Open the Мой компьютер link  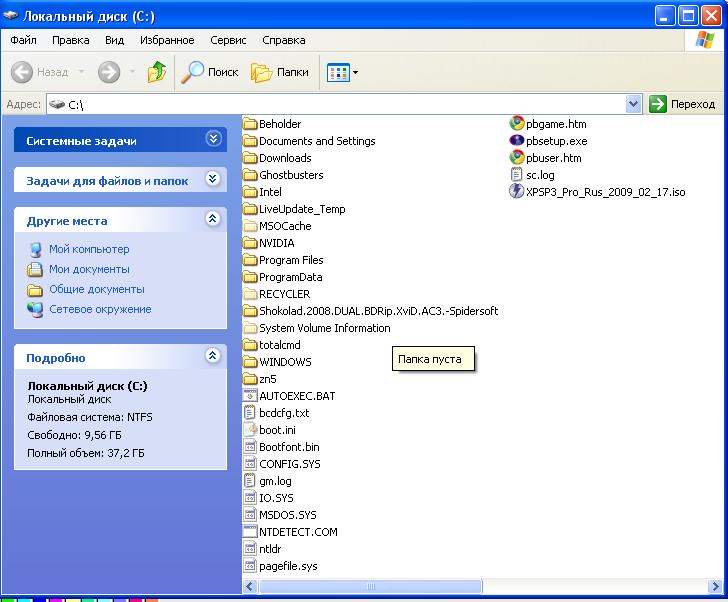89,249
